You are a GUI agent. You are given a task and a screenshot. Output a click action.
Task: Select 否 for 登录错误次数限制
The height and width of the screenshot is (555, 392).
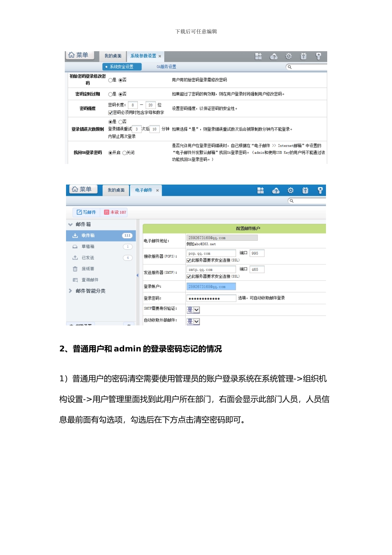coord(120,122)
